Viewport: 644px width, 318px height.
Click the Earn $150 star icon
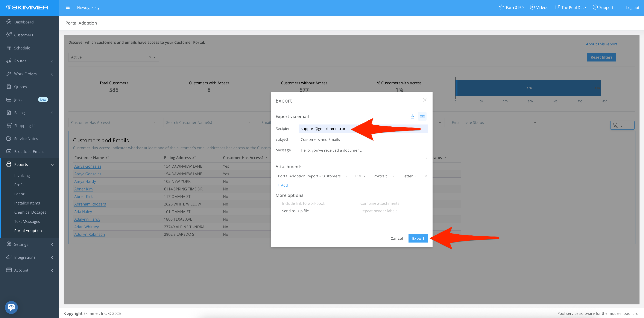coord(501,8)
